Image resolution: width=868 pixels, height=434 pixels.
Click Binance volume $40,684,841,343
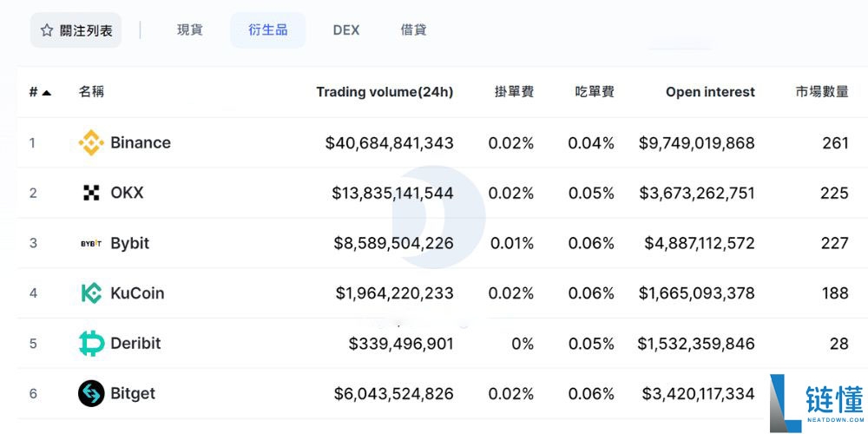(389, 143)
